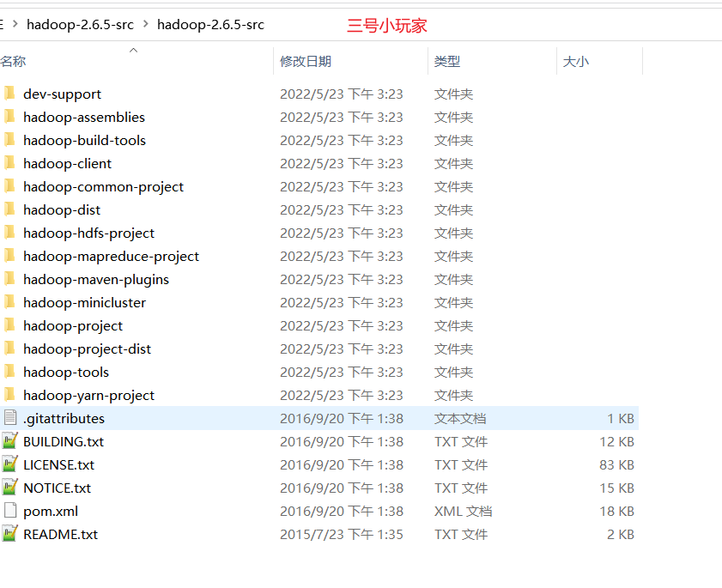Select the LICENSE.txt file name

coord(59,464)
